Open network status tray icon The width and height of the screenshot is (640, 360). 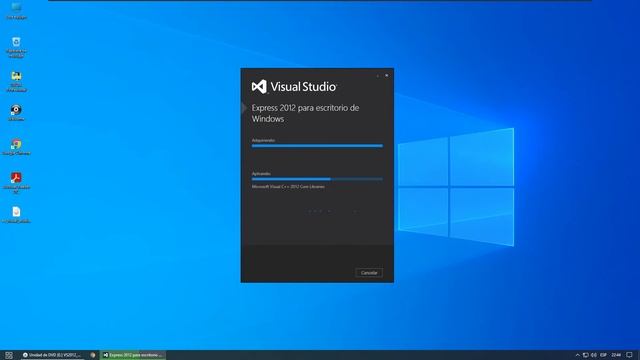coord(585,355)
